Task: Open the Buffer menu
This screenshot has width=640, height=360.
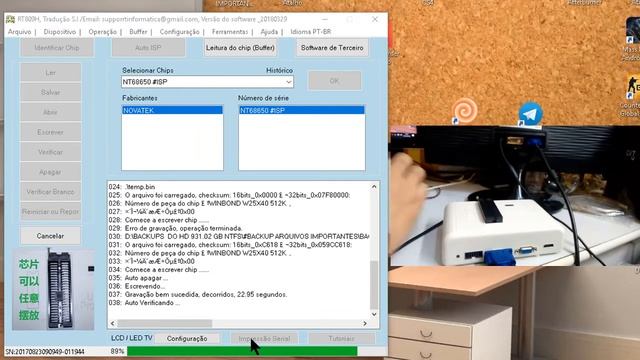Action: click(x=138, y=32)
